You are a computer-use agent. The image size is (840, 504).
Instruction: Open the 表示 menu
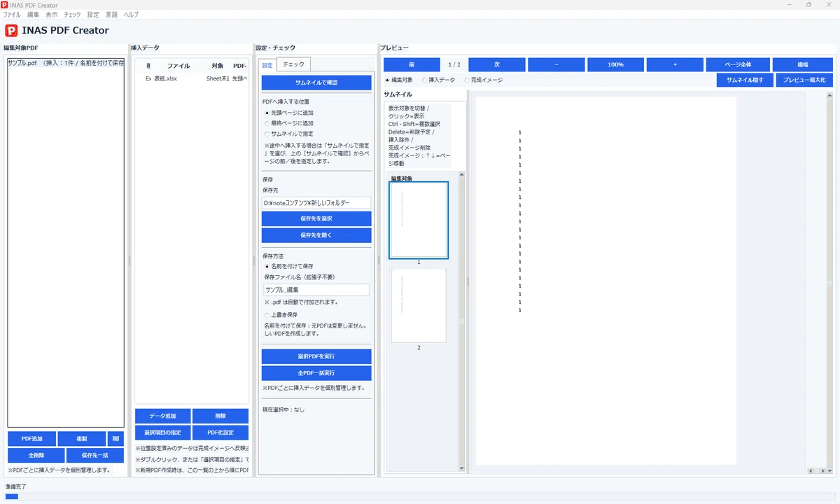pos(52,14)
